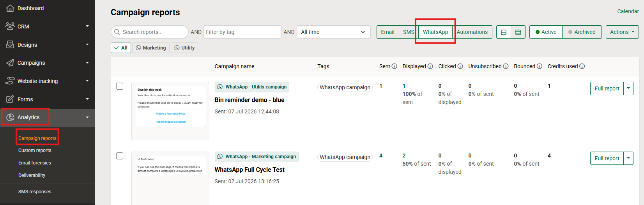This screenshot has height=205, width=644.
Task: Toggle the Archived status filter
Action: (x=582, y=32)
